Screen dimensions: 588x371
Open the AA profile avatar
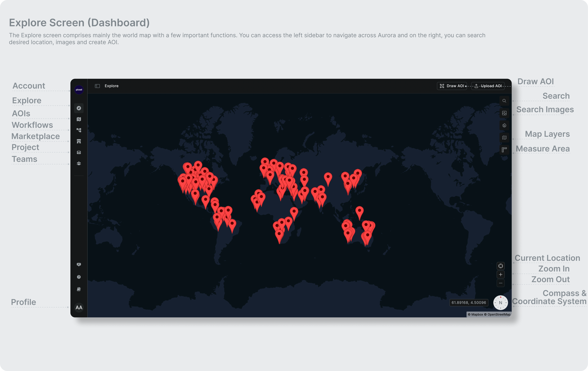pos(79,308)
